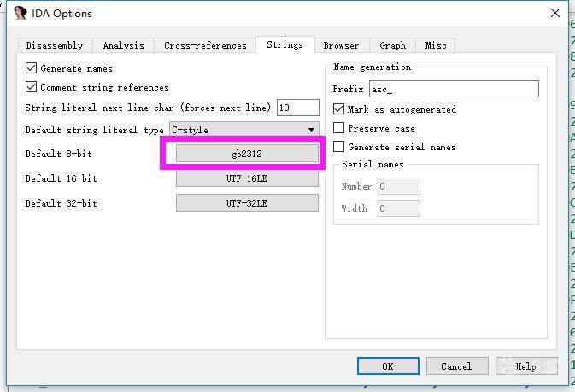Click the UTF-16LE default 16-bit button

coord(247,178)
